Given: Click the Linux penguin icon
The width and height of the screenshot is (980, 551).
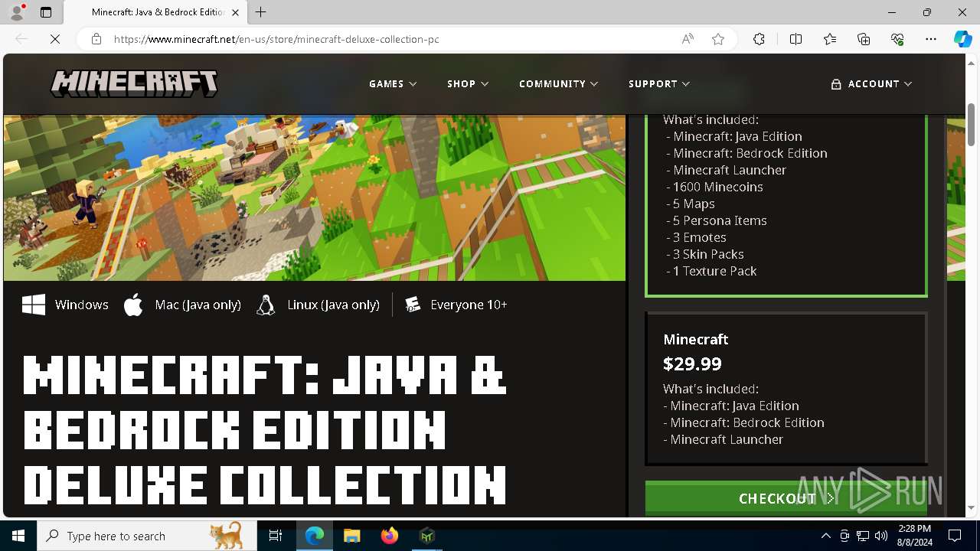Looking at the screenshot, I should coord(266,305).
